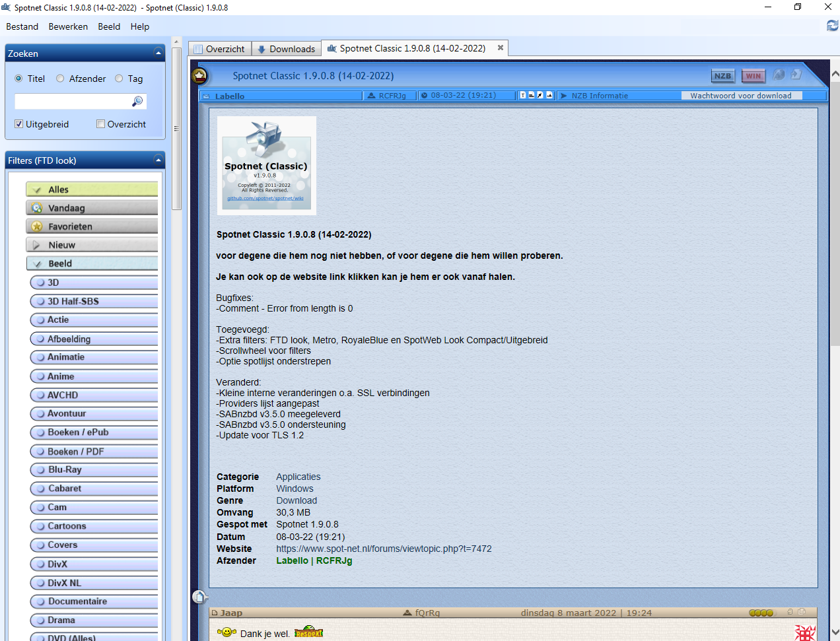Click the comments page icon above Jaap's reply
The image size is (840, 641).
(x=199, y=597)
